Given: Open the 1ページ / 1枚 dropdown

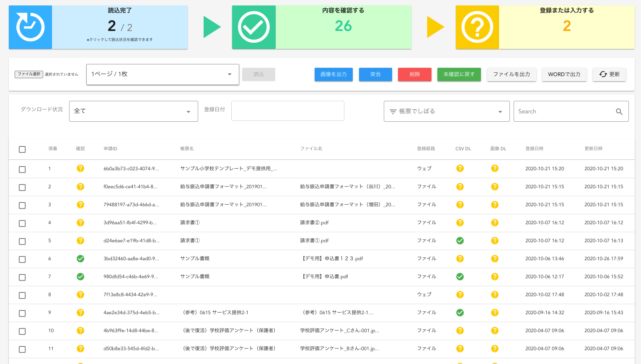Looking at the screenshot, I should [163, 74].
